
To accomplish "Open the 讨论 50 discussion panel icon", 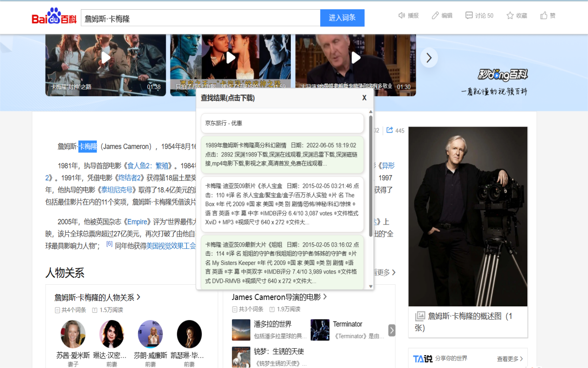I will (x=479, y=15).
